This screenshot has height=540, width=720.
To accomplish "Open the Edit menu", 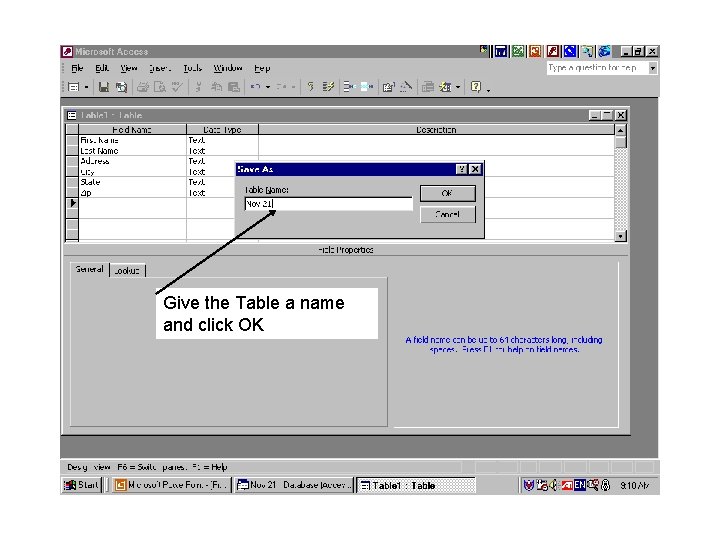I will [102, 68].
